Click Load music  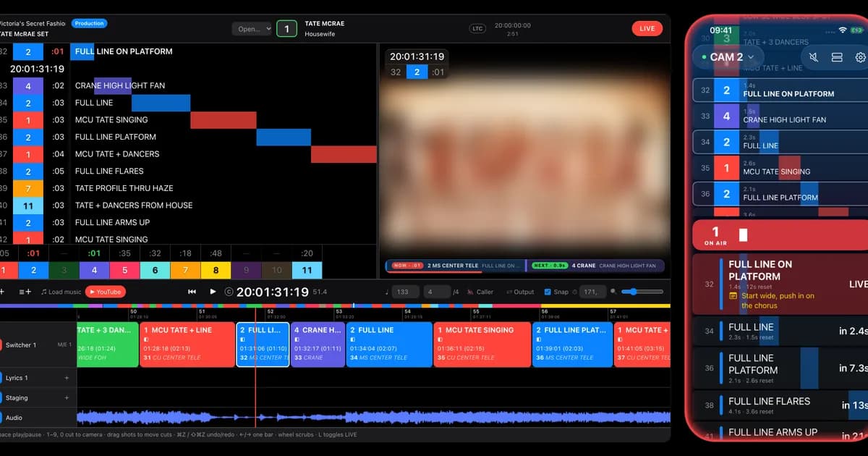[x=61, y=292]
